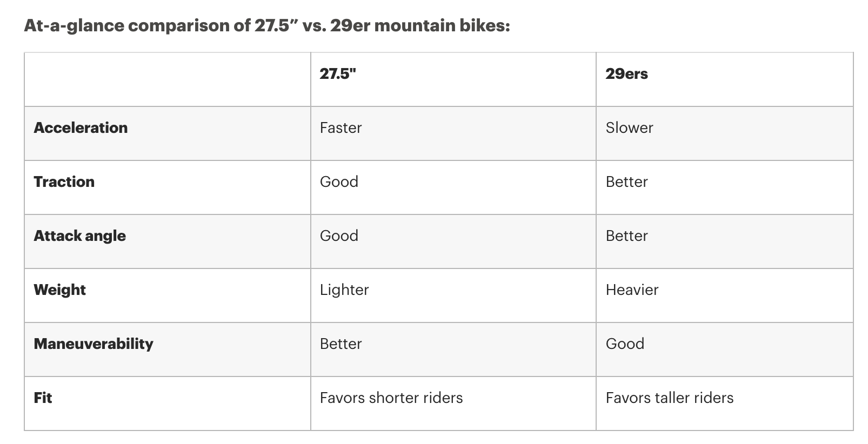Click the Favors taller riders cell
Screen dimensions: 868x444
(x=669, y=398)
